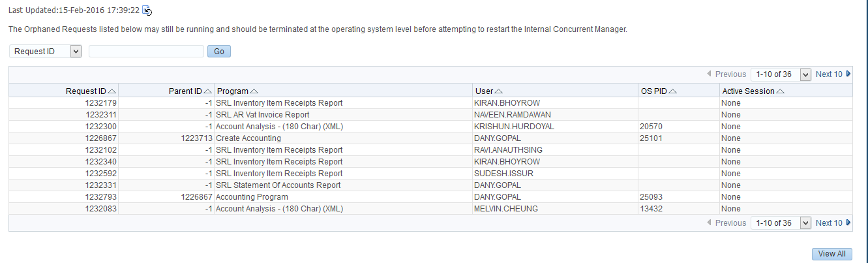Click the Request ID column header label
The height and width of the screenshot is (263, 868).
click(85, 91)
